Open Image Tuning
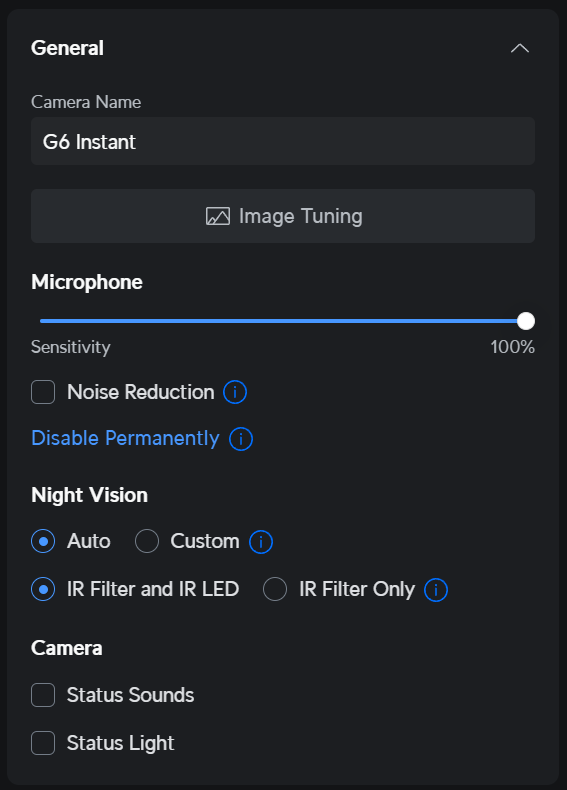The height and width of the screenshot is (790, 567). tap(283, 216)
